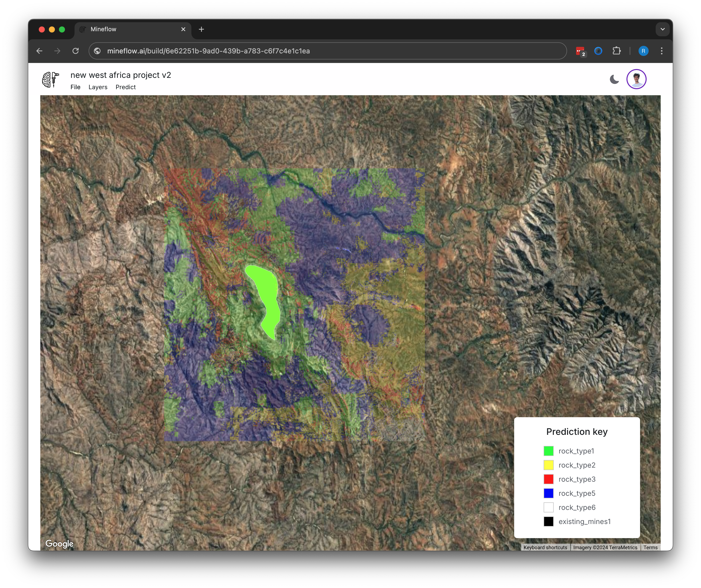Click Keyboard shortcuts button on map
The image size is (701, 588).
coord(545,547)
